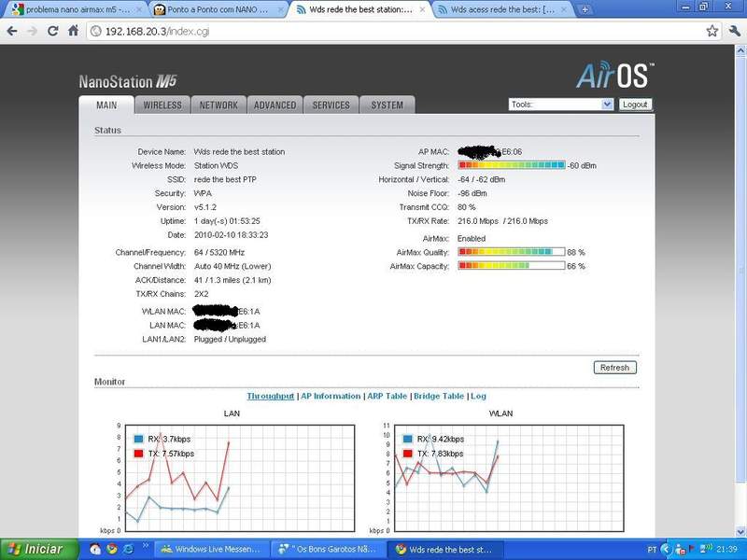Click the page scrollbar down arrow
Viewport: 747px width, 560px height.
[740, 531]
